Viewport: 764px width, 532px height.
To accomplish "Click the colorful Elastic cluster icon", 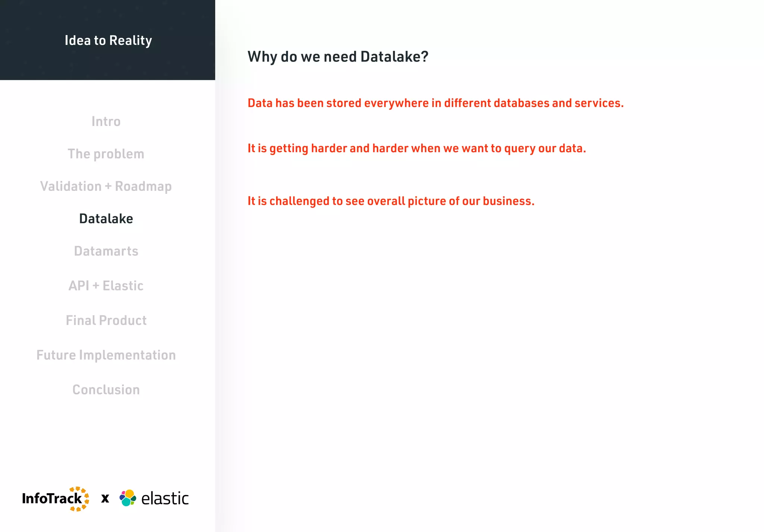I will (128, 498).
